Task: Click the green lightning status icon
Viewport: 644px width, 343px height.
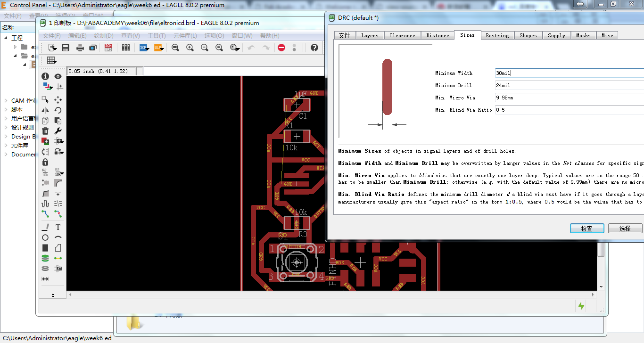Action: [x=581, y=306]
